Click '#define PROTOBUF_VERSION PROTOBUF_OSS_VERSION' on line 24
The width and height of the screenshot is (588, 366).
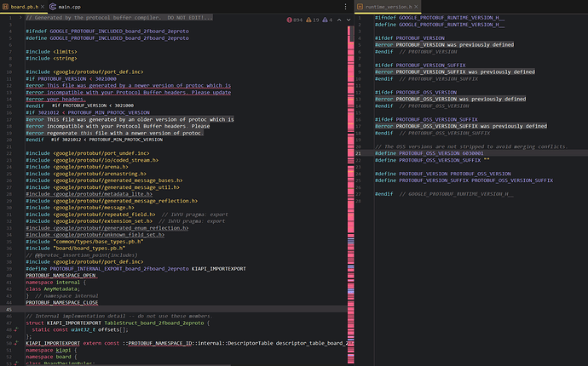[443, 174]
